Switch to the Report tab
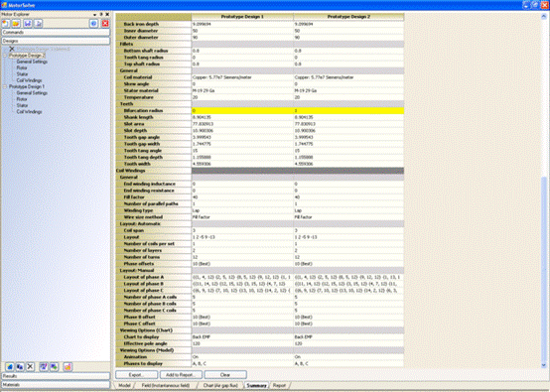 click(x=279, y=385)
